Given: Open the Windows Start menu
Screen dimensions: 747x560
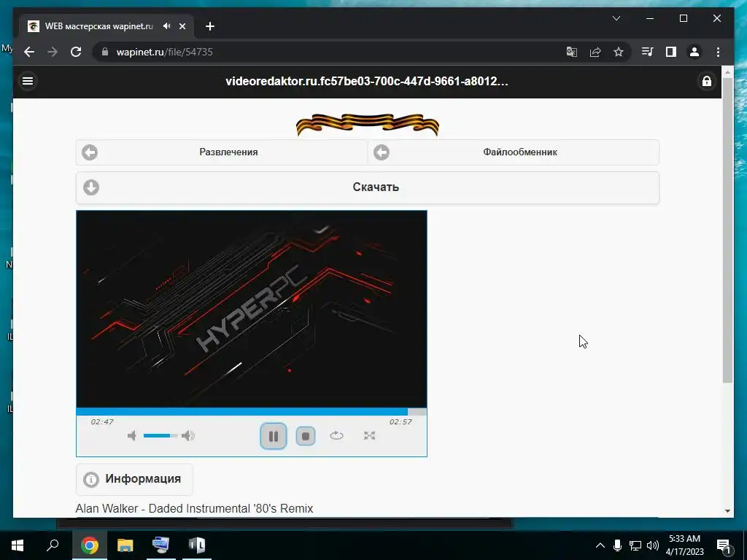Looking at the screenshot, I should click(x=18, y=545).
